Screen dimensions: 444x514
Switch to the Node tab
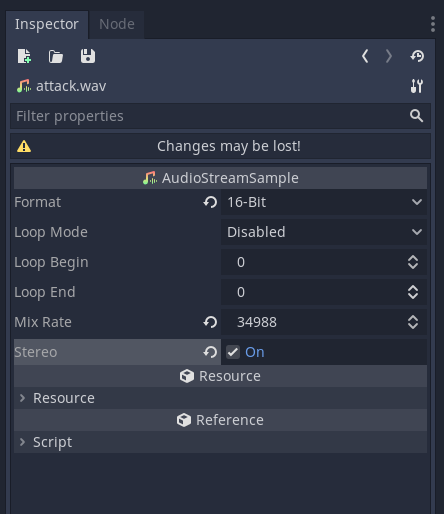(x=117, y=24)
